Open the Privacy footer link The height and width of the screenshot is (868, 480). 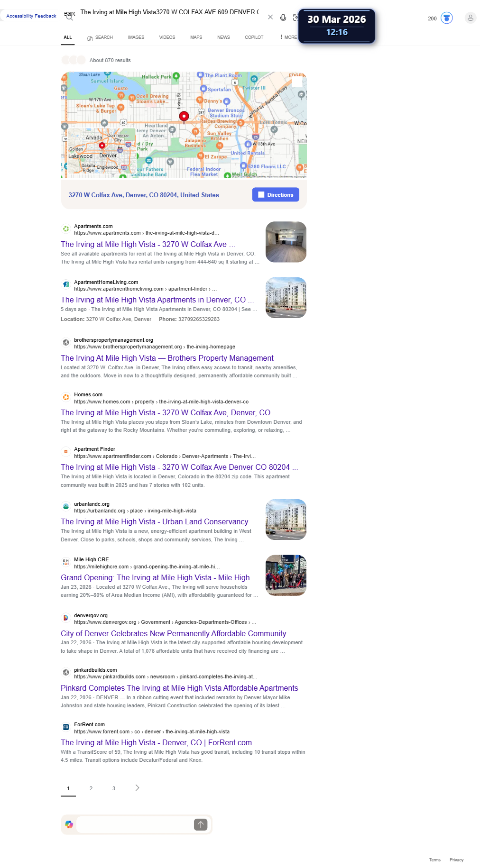click(x=457, y=860)
